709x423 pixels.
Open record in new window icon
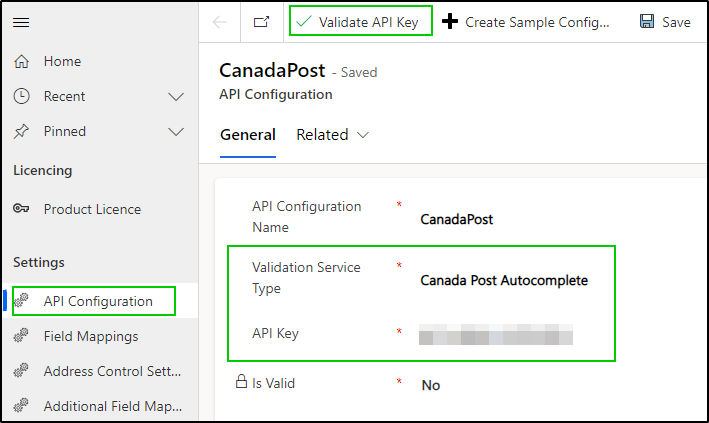pyautogui.click(x=261, y=22)
